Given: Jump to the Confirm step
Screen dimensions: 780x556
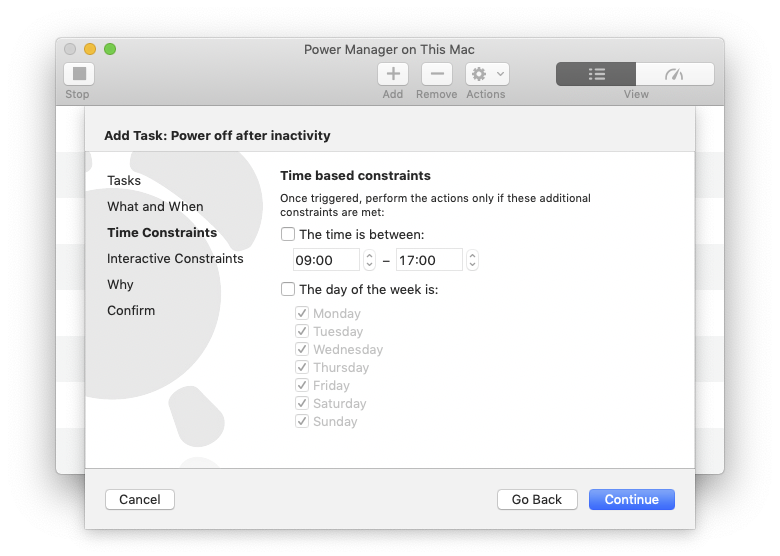Looking at the screenshot, I should (x=131, y=311).
